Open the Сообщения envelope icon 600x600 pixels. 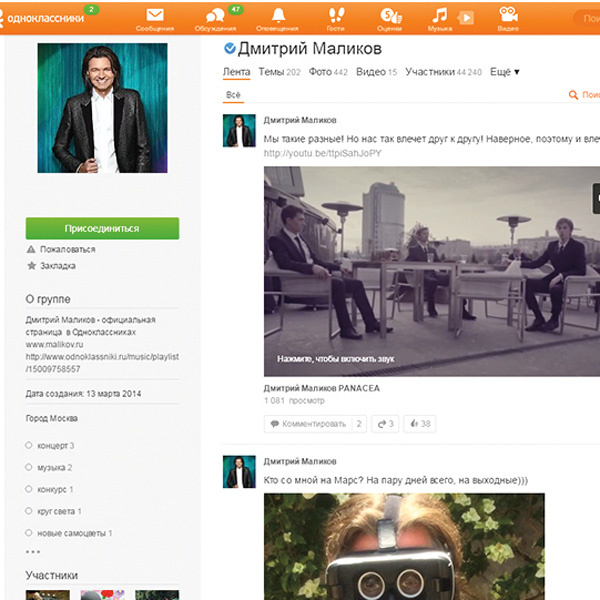[x=155, y=15]
